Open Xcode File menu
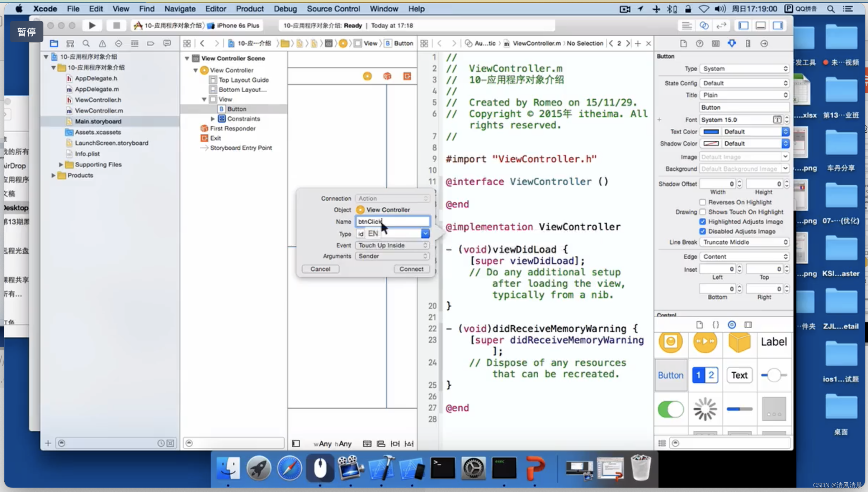 coord(73,8)
